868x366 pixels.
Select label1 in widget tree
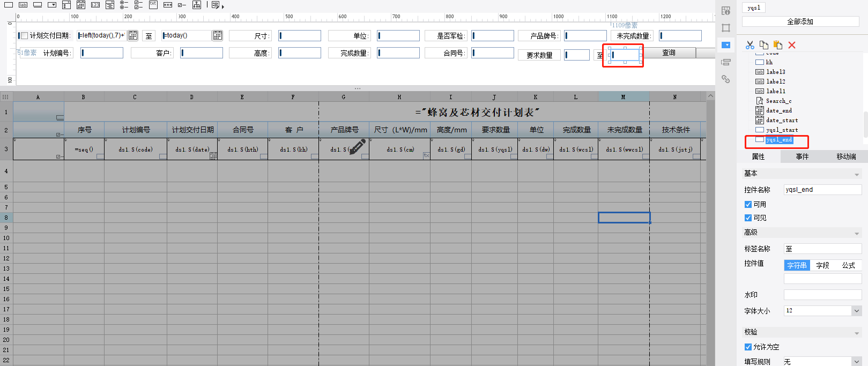click(775, 92)
